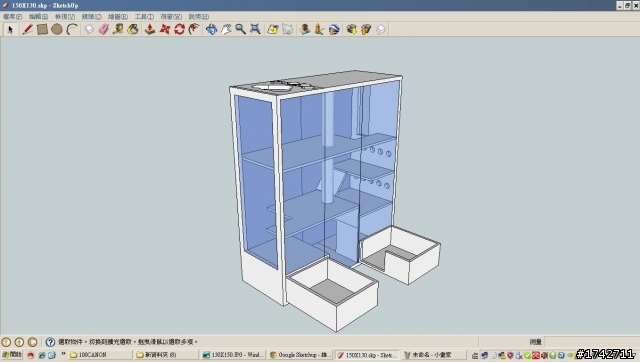Switch to 130X150.JPG viewer taskbar button
The image size is (640, 362).
pos(233,355)
